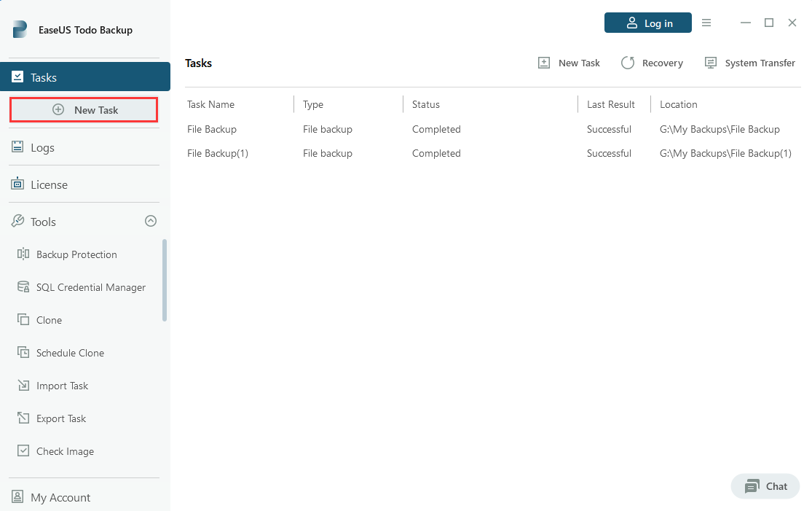Click "Successful" result in File Backup row
Image resolution: width=812 pixels, height=511 pixels.
[x=609, y=129]
